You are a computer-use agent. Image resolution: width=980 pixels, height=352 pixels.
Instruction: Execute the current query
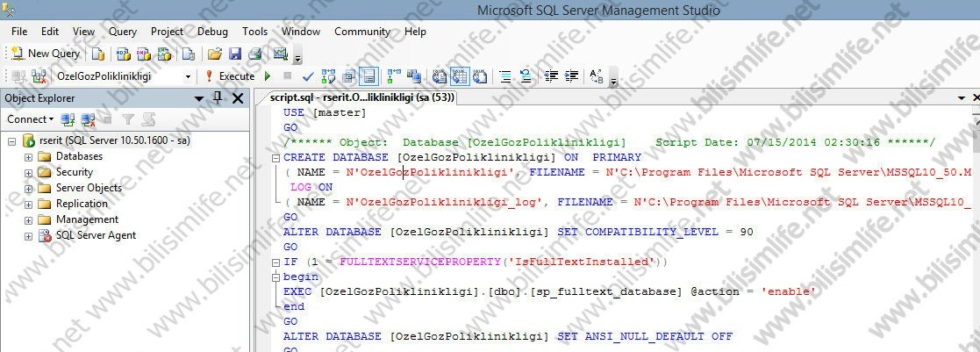click(230, 76)
